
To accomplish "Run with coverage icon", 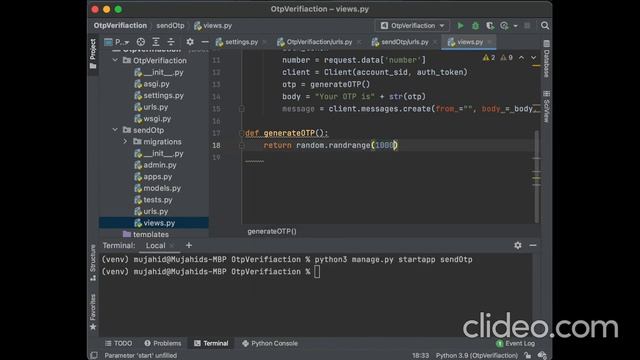I will 490,26.
